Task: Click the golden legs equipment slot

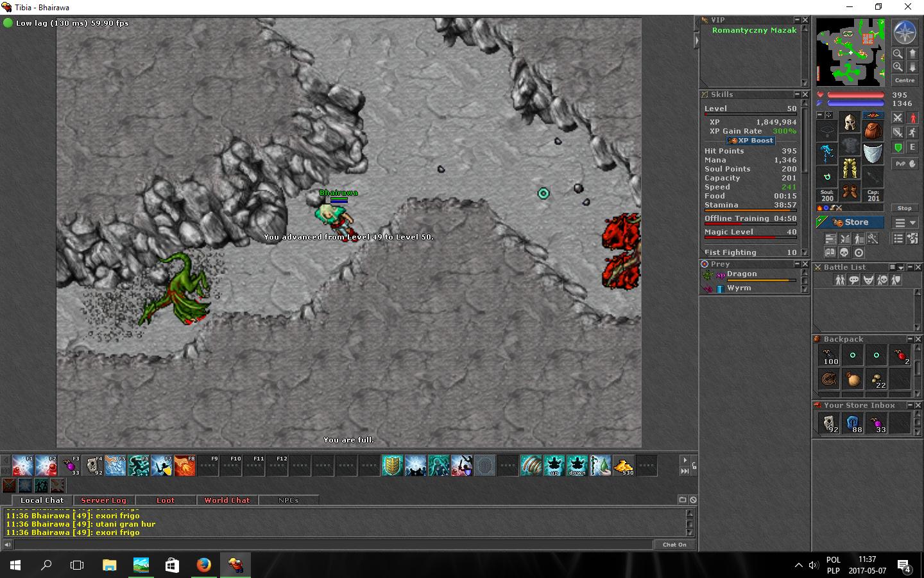Action: click(850, 168)
